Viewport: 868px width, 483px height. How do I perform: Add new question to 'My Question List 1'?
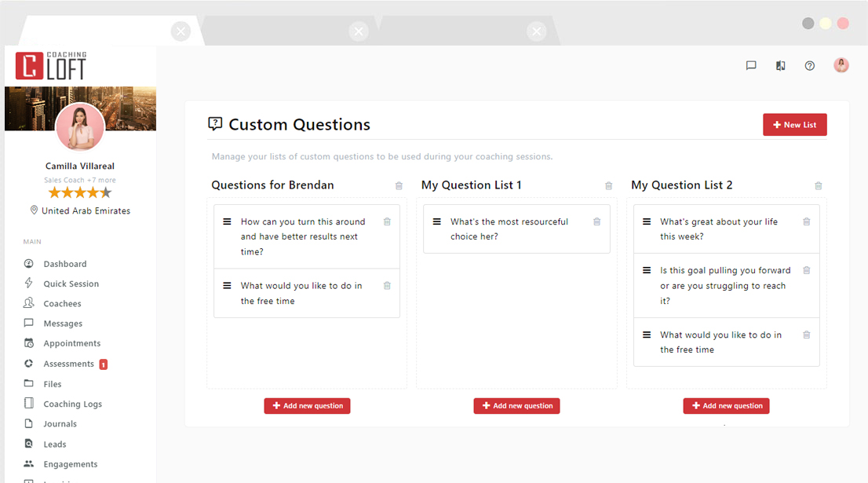coord(516,406)
